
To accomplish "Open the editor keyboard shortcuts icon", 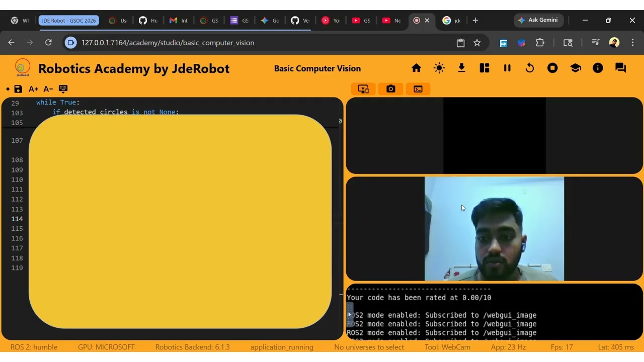I will (x=63, y=88).
